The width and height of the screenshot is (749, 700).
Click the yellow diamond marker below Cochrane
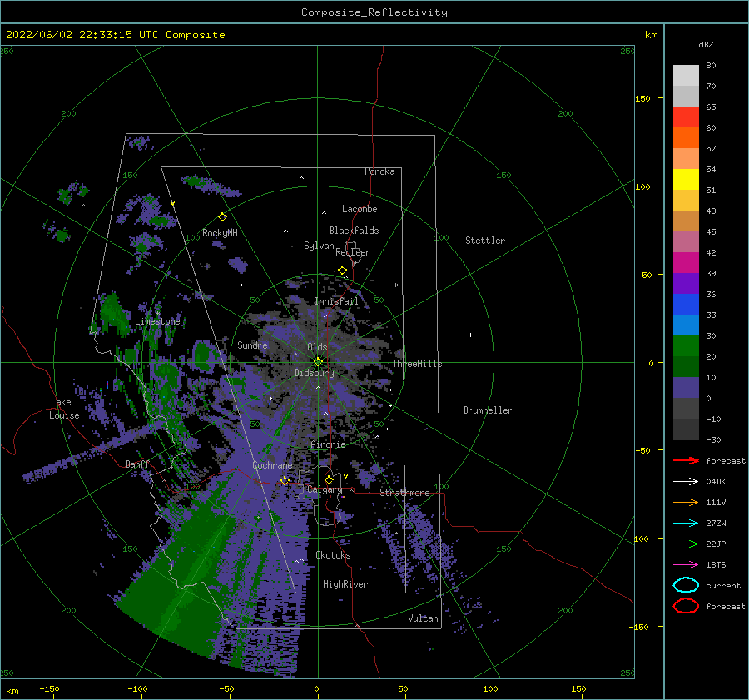[x=285, y=480]
